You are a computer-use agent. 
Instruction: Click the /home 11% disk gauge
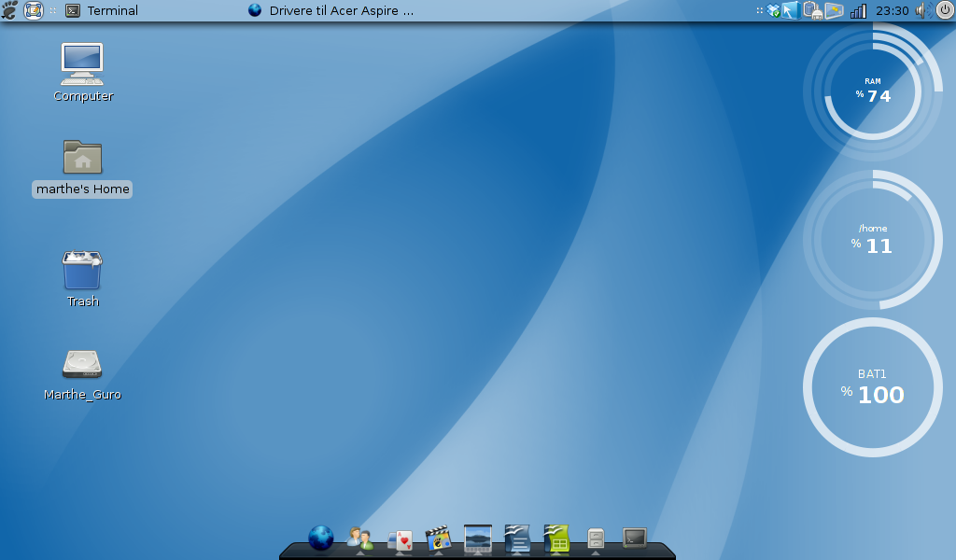point(873,240)
